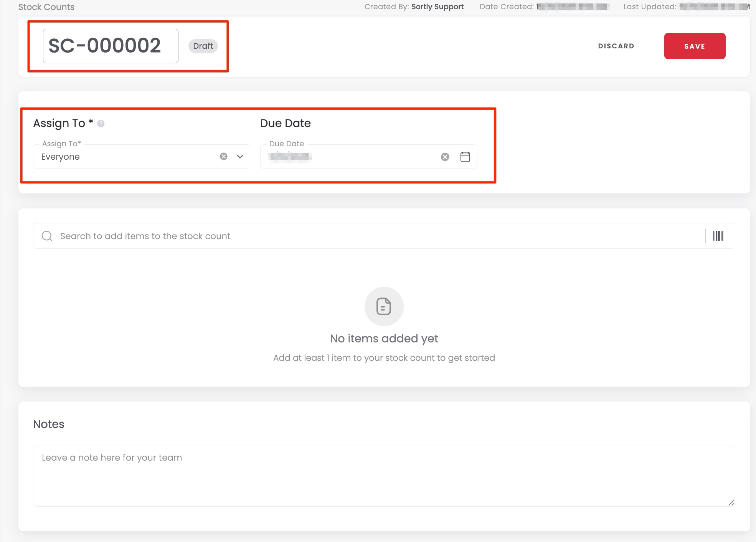Expand the Assign To dropdown arrow

click(x=240, y=156)
